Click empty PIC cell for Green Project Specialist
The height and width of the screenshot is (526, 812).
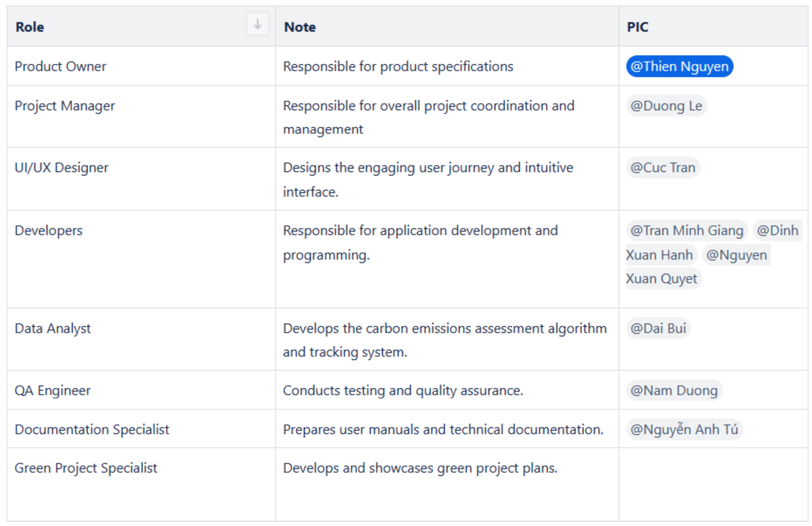tap(713, 484)
